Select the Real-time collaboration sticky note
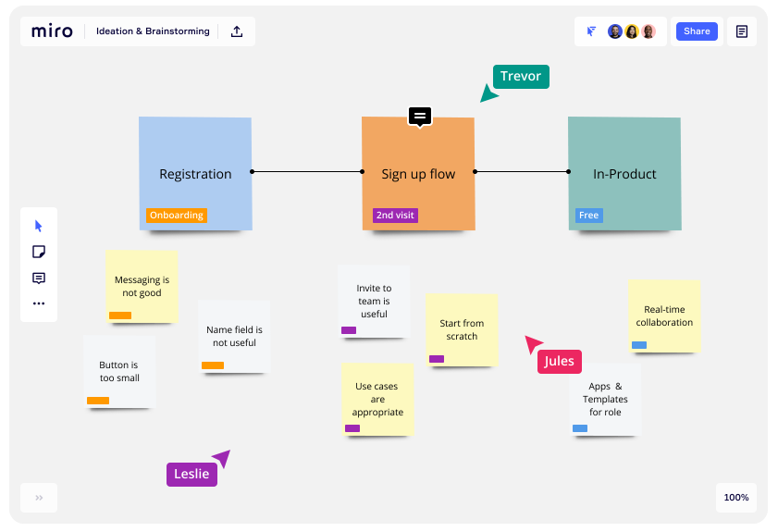778x532 pixels. click(x=664, y=315)
